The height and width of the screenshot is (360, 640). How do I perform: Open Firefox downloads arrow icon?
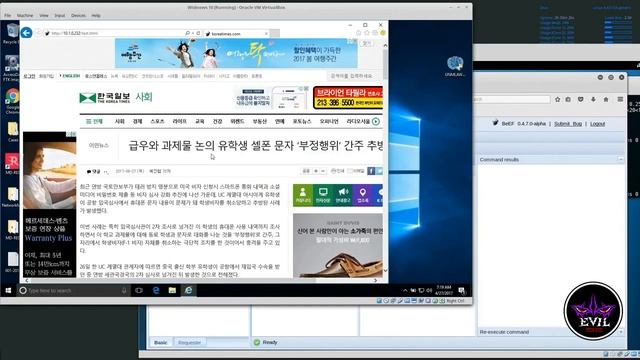click(x=593, y=99)
